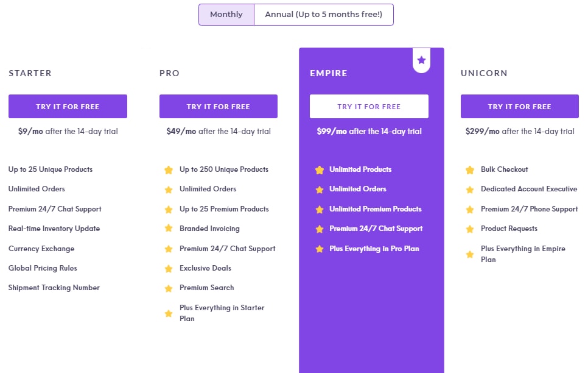The width and height of the screenshot is (588, 373).
Task: Click star icon next to Unlimited Premium Products
Action: coord(319,209)
